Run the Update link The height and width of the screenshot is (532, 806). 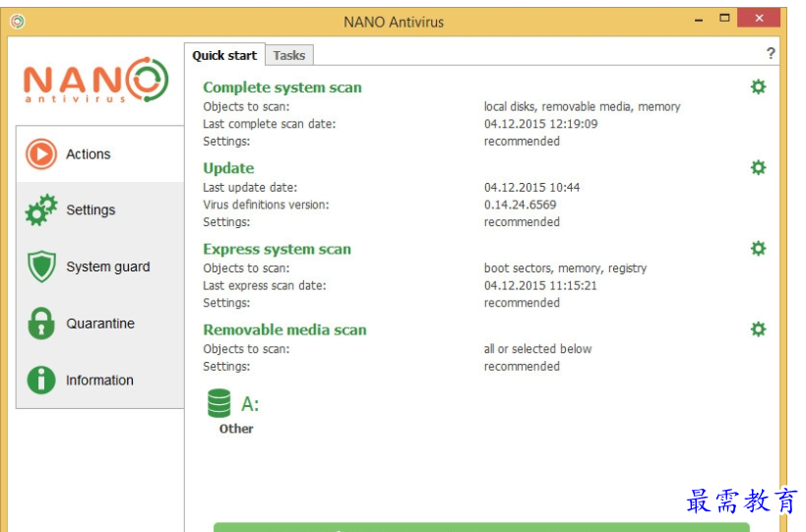point(228,168)
